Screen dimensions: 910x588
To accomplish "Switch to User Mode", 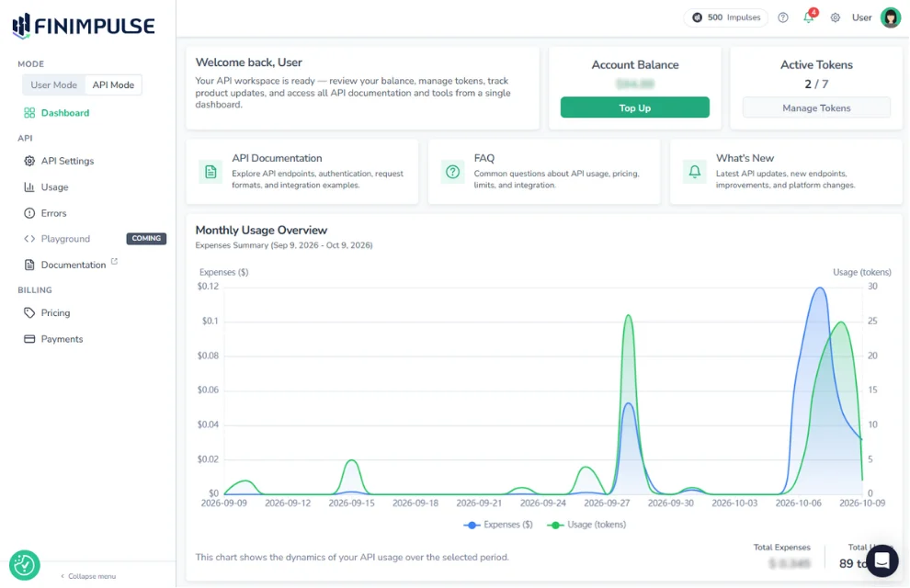I will tap(53, 85).
